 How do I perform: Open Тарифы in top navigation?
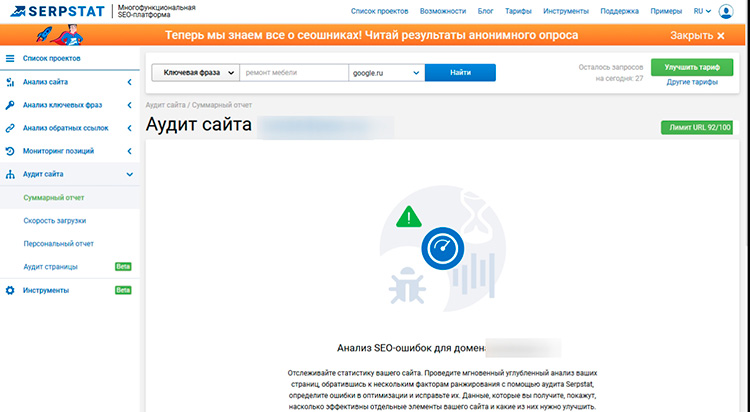518,11
